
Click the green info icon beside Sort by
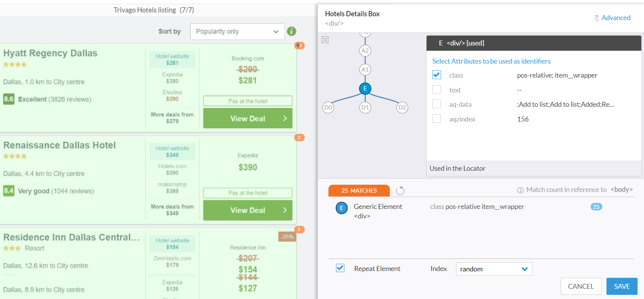tap(291, 31)
